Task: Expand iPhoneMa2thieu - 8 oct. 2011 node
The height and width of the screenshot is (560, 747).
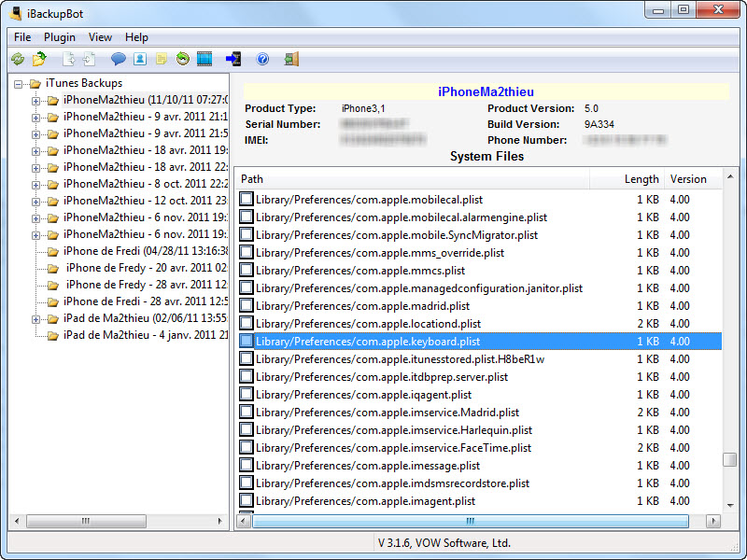Action: tap(35, 185)
